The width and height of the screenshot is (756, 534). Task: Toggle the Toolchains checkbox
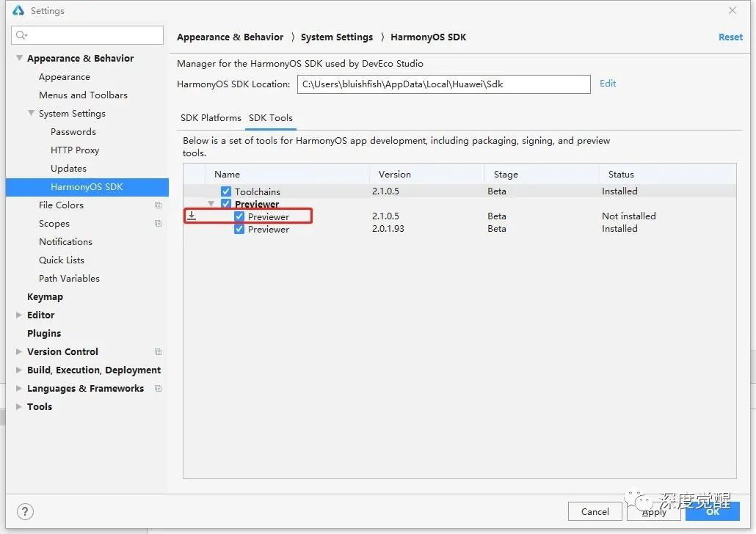pyautogui.click(x=225, y=191)
